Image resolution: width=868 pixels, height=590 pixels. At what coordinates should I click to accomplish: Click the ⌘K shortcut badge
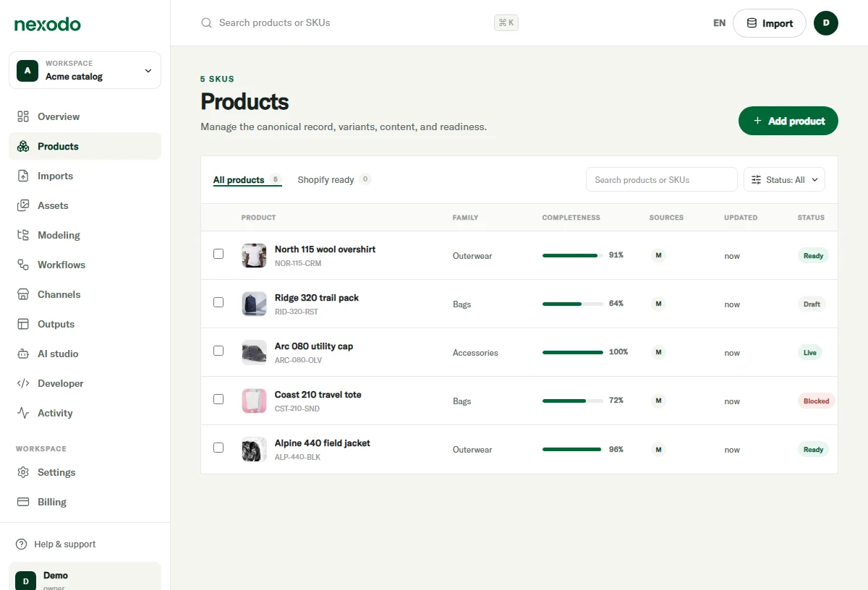click(x=506, y=23)
